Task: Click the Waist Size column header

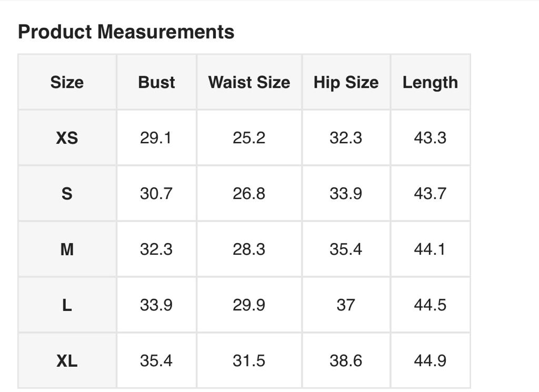Action: 249,82
